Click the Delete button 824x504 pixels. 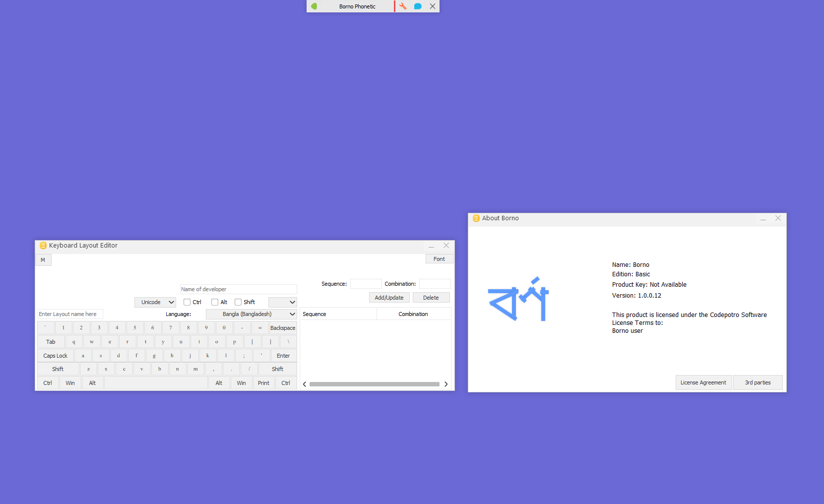click(x=431, y=298)
